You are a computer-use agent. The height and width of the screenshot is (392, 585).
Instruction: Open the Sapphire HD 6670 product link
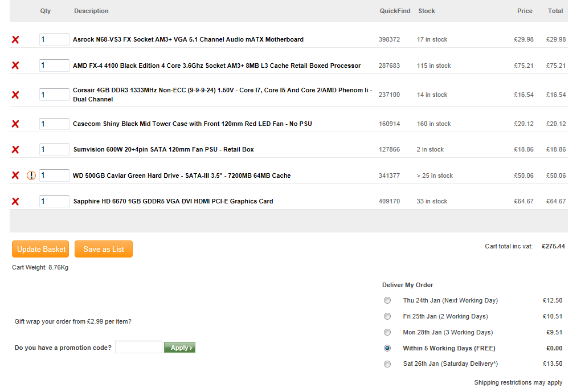173,201
